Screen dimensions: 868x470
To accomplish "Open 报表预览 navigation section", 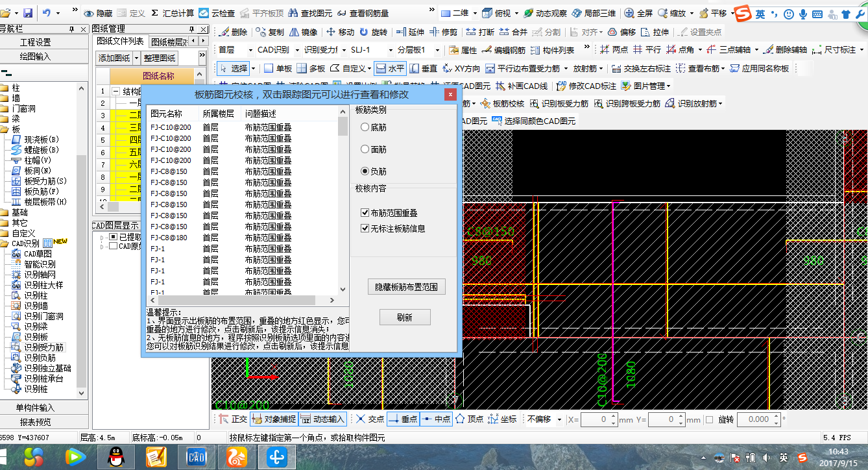I will [35, 422].
